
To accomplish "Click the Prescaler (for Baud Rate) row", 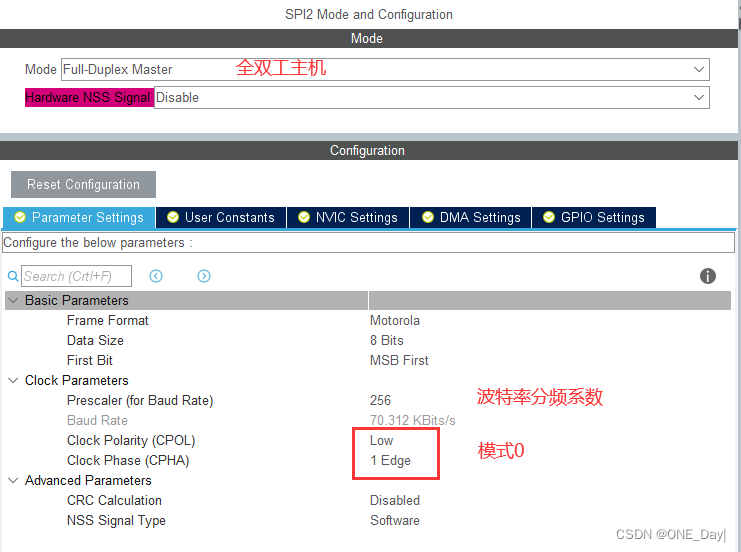I will pos(368,400).
